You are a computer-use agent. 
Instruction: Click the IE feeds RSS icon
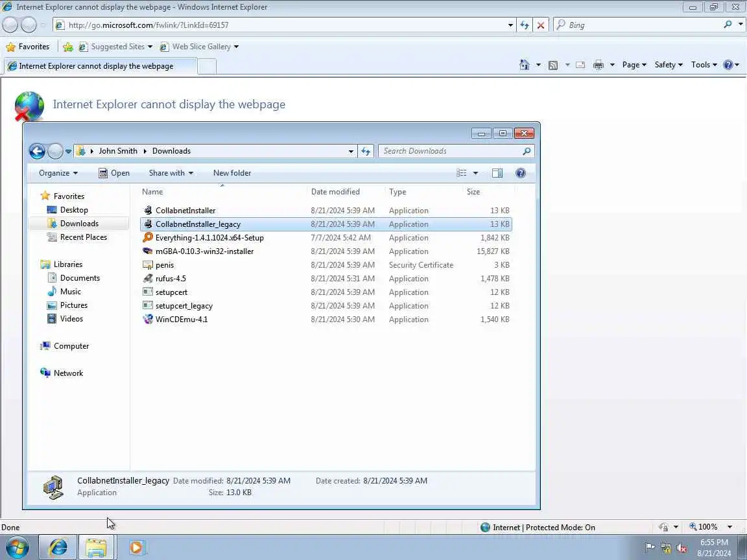tap(553, 65)
